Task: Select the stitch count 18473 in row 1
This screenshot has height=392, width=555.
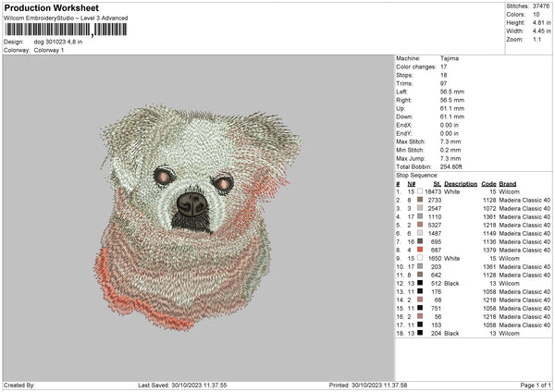Action: pyautogui.click(x=433, y=191)
